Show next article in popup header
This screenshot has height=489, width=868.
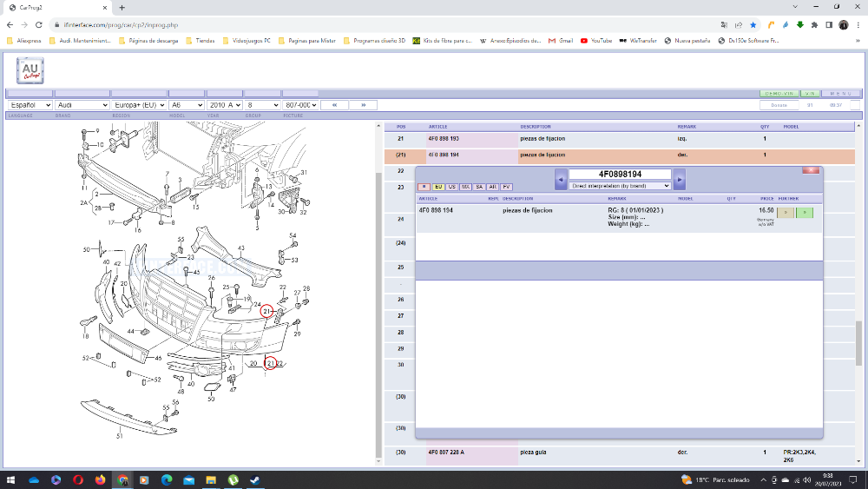click(x=680, y=180)
